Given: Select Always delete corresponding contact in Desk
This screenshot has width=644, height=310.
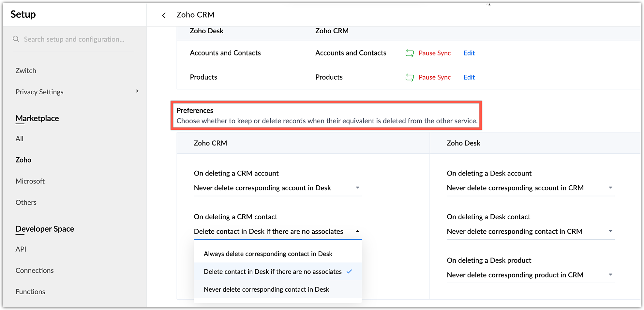Looking at the screenshot, I should coord(268,254).
